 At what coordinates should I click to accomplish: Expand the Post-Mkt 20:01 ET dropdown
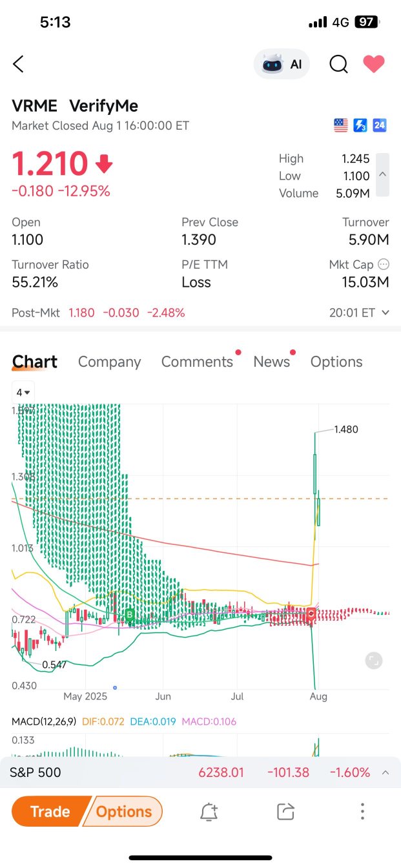coord(359,313)
